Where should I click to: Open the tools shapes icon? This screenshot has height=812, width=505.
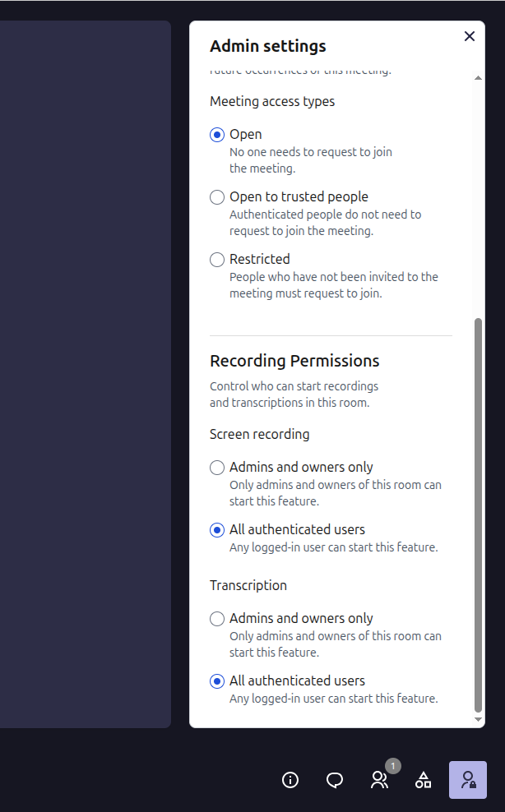(423, 780)
